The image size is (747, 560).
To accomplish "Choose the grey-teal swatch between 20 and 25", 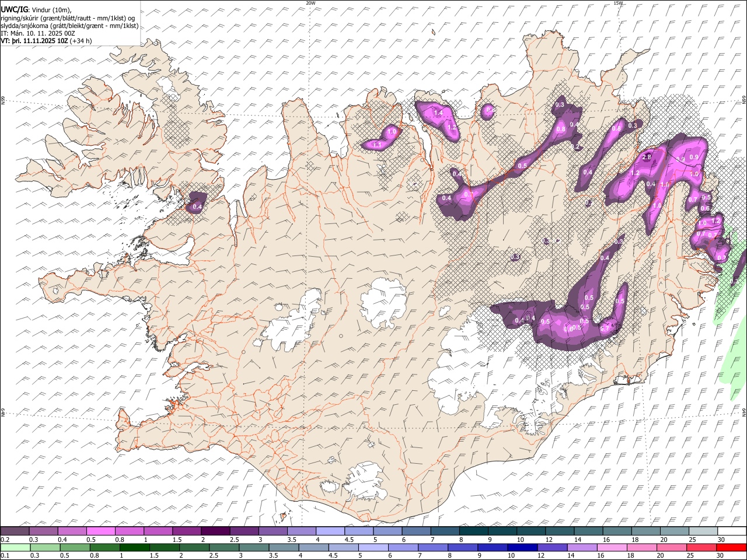I will click(674, 531).
